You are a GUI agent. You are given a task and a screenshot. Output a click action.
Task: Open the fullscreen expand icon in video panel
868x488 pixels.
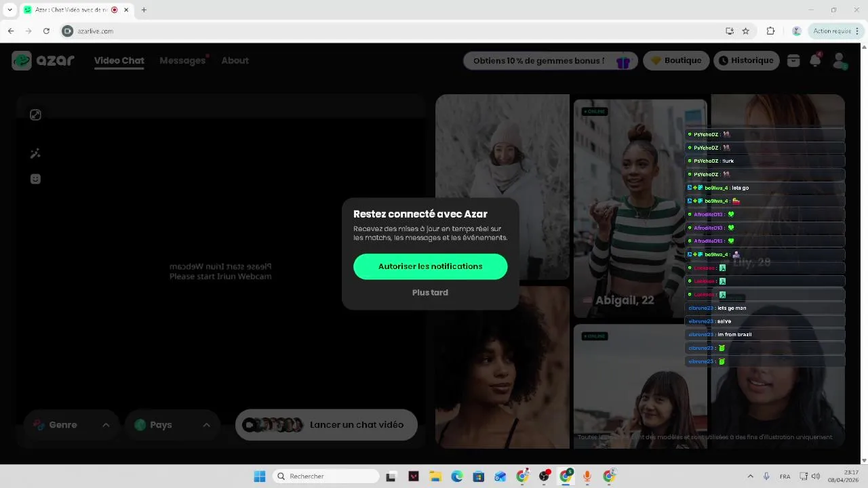[35, 115]
